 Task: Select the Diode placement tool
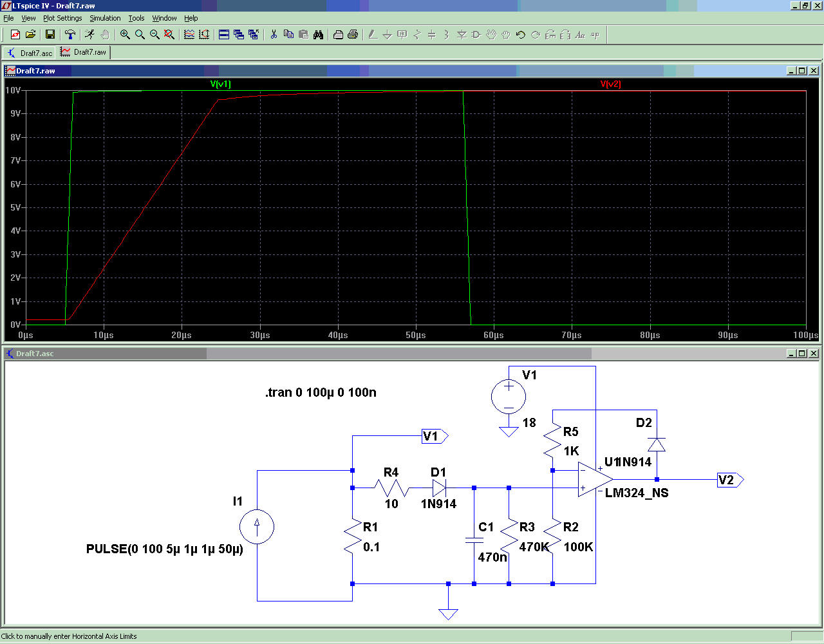(462, 35)
